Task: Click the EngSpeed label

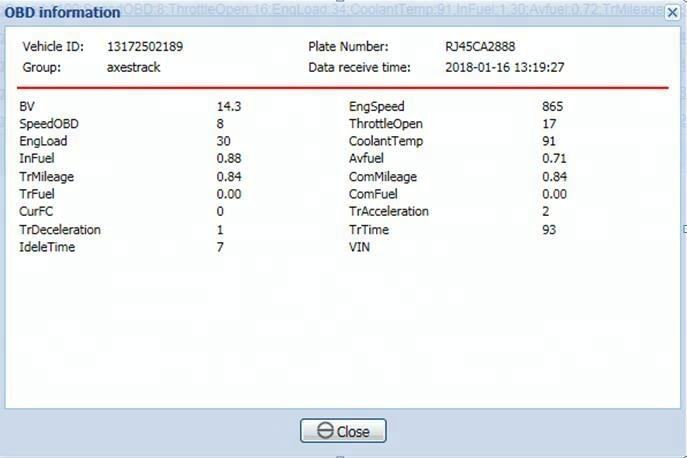Action: coord(377,107)
